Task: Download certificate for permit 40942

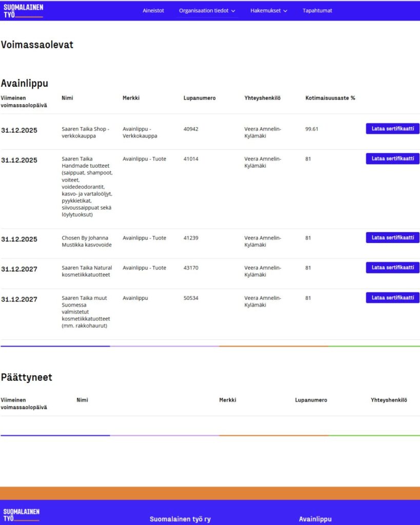Action: click(x=392, y=129)
